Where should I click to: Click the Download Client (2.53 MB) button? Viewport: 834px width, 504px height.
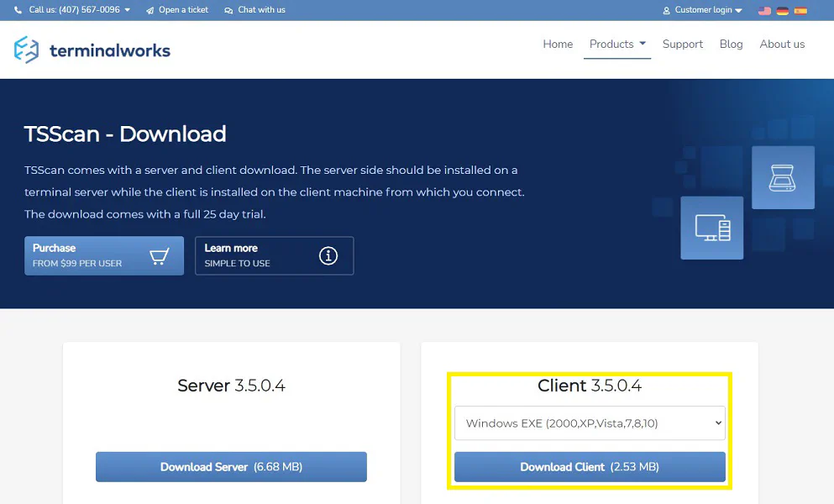(590, 467)
